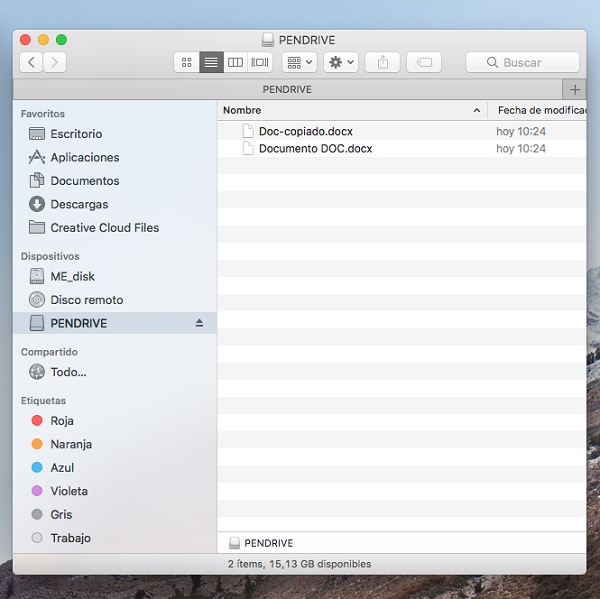
Task: Open Descargas in the sidebar
Action: pyautogui.click(x=79, y=204)
